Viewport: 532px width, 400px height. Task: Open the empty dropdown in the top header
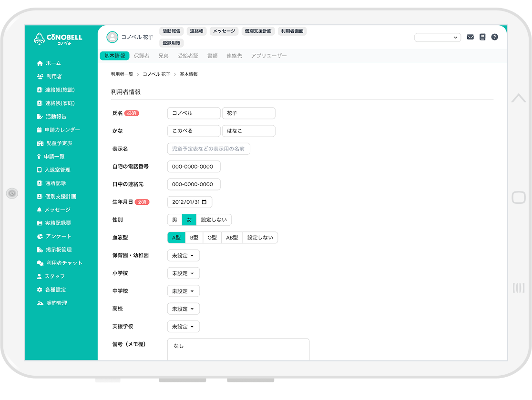click(x=437, y=37)
